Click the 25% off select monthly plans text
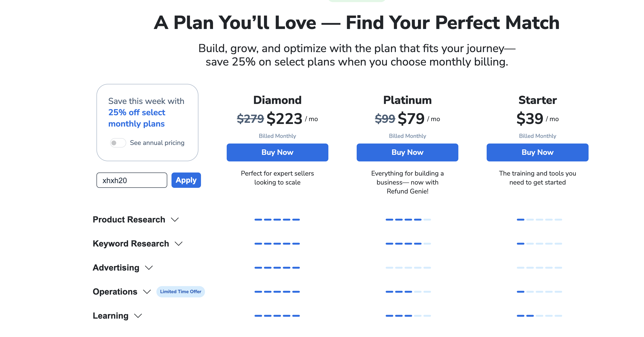The image size is (644, 337). click(x=137, y=118)
